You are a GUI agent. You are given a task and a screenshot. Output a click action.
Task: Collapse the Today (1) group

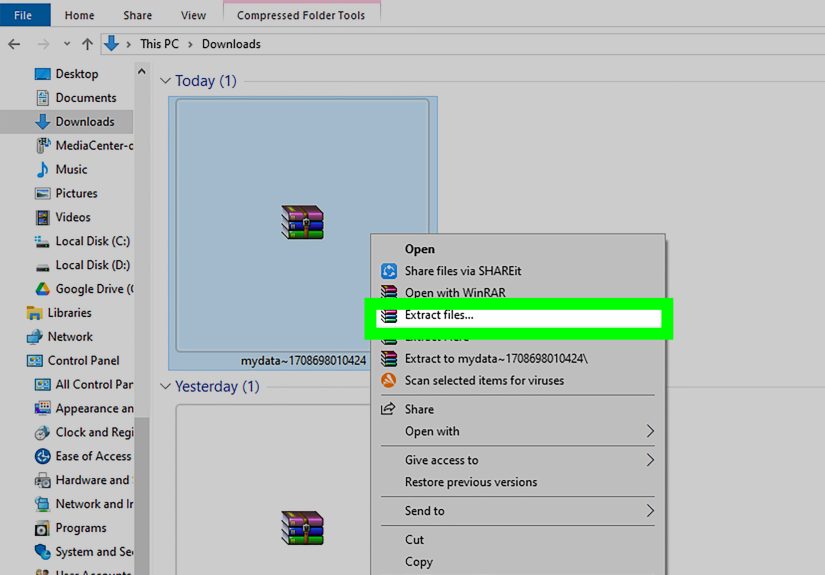point(165,81)
